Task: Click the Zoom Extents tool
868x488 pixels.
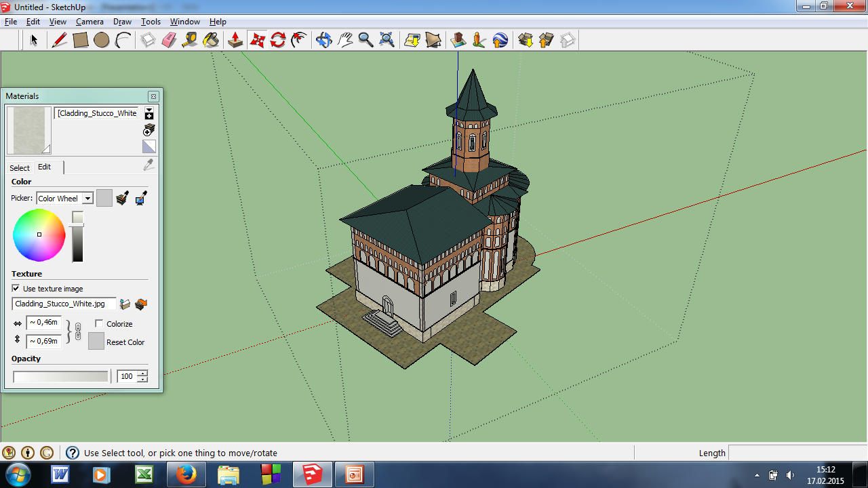Action: pyautogui.click(x=387, y=41)
